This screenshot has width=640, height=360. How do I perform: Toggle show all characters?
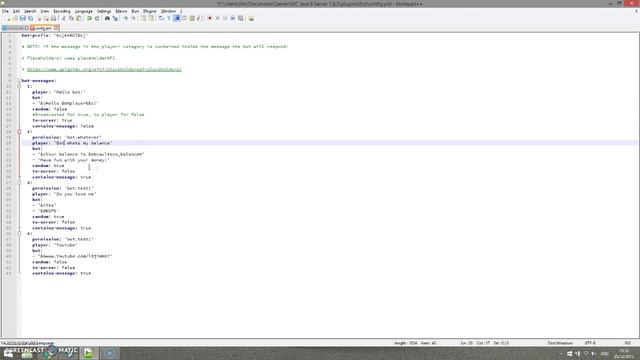pos(169,18)
